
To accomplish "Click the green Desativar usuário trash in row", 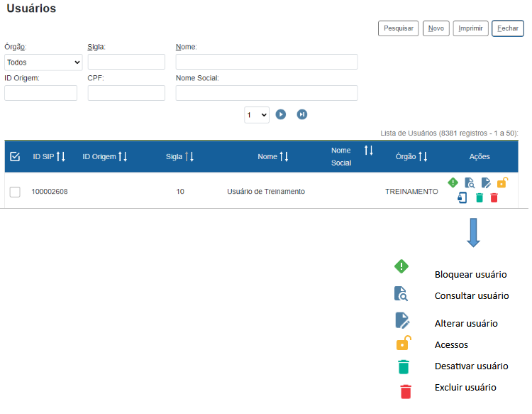I will (x=479, y=198).
